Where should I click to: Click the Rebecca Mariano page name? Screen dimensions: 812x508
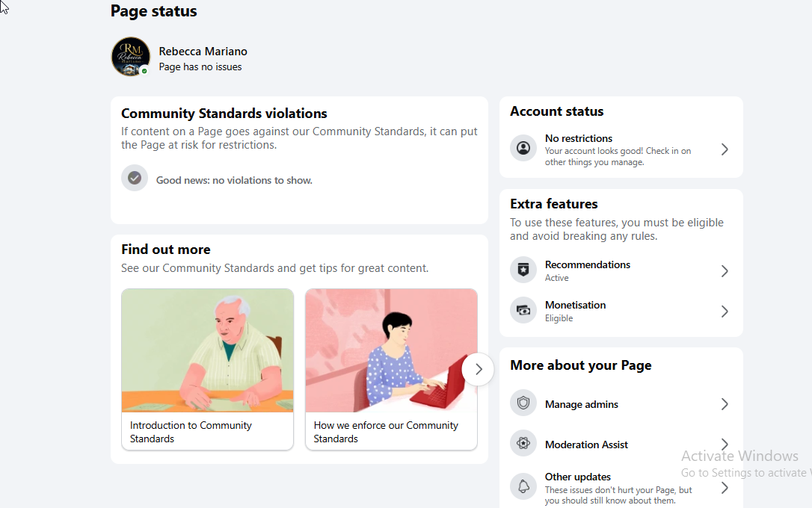(203, 52)
